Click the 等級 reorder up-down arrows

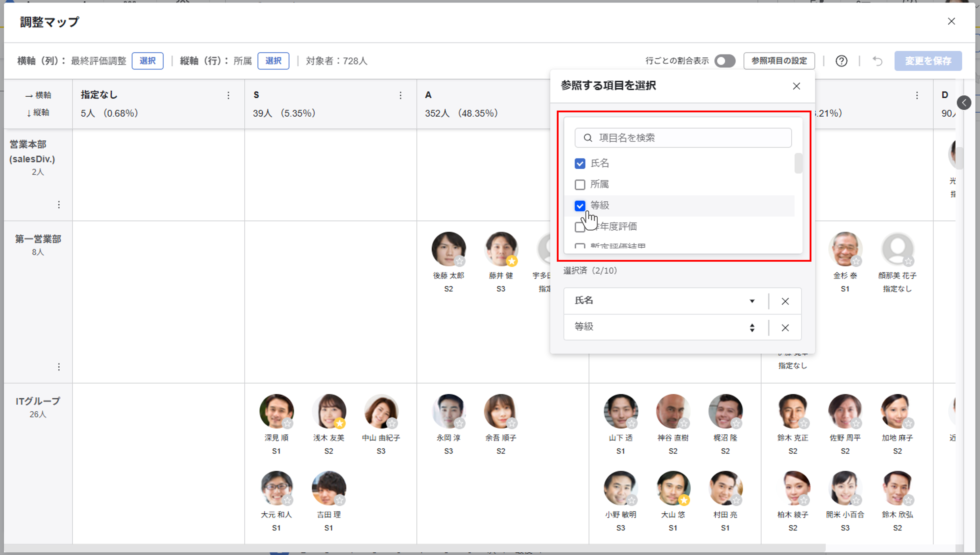[x=752, y=327]
